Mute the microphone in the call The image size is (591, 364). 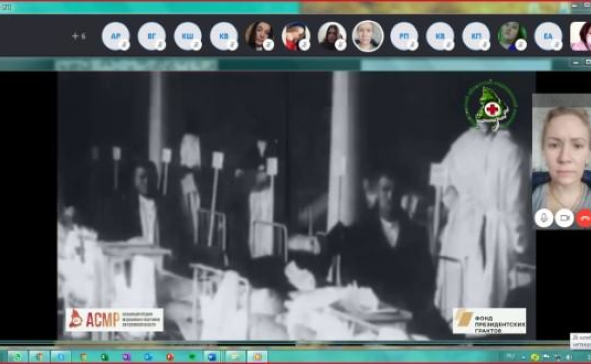[x=544, y=219]
